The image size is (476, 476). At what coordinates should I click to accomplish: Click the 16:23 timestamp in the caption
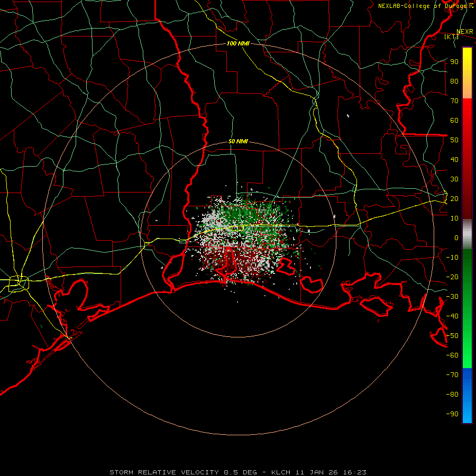tap(355, 472)
